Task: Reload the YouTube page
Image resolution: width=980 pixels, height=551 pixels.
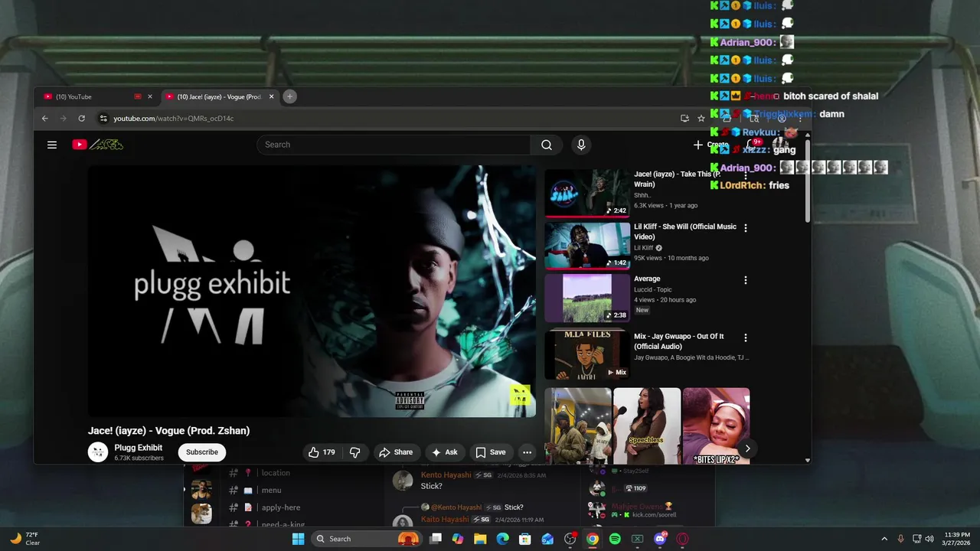Action: click(81, 119)
